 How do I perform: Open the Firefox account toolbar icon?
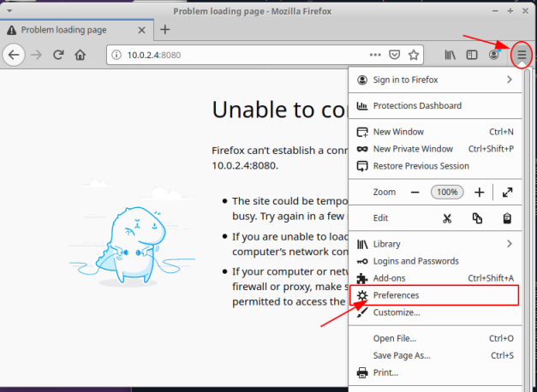(494, 55)
